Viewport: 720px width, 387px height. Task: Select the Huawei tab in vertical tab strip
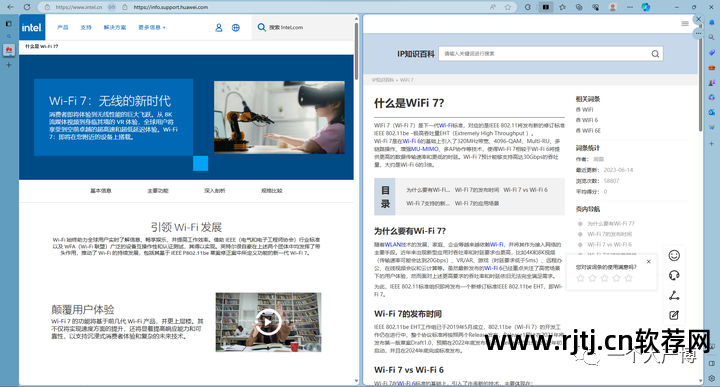click(x=9, y=50)
